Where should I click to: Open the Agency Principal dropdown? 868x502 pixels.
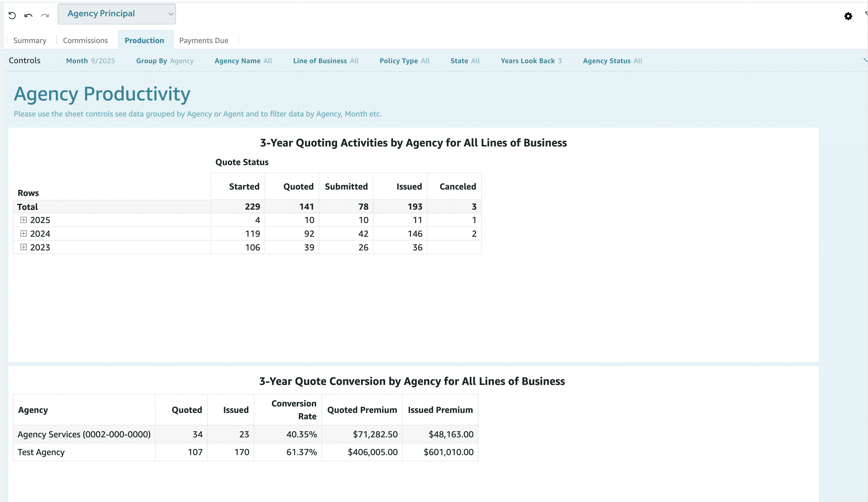pos(117,14)
